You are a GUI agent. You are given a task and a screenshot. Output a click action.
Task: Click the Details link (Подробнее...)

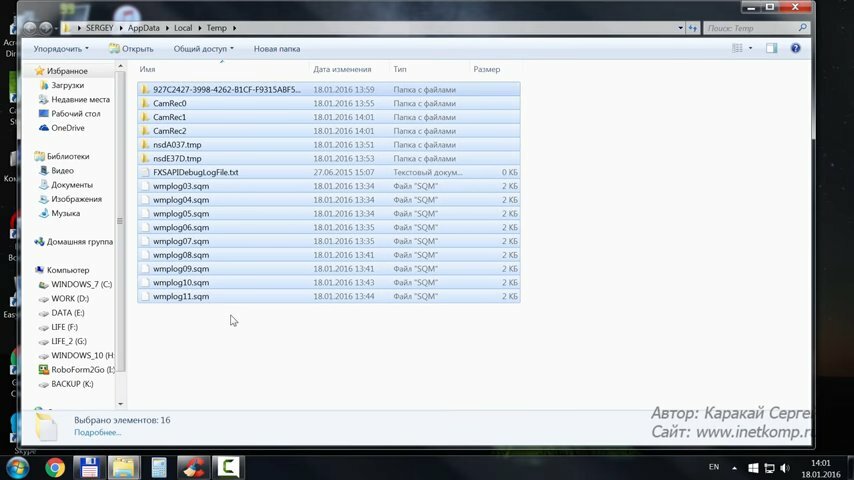pyautogui.click(x=97, y=433)
